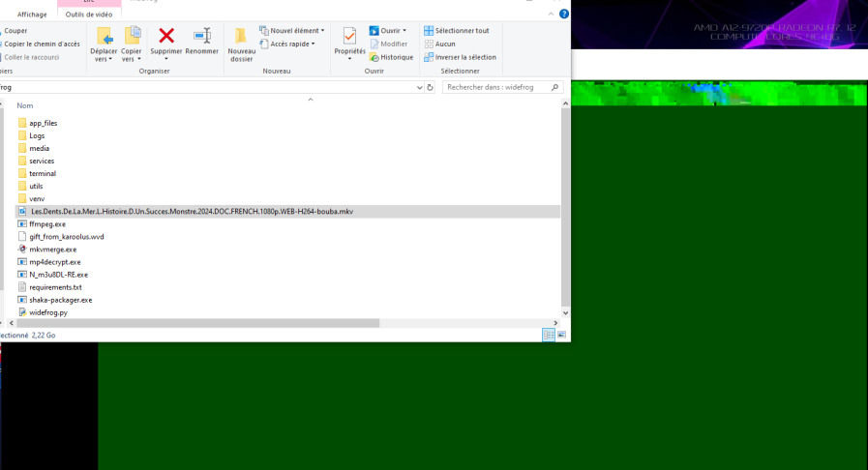The width and height of the screenshot is (868, 470).
Task: Switch to details view icon
Action: pyautogui.click(x=549, y=335)
